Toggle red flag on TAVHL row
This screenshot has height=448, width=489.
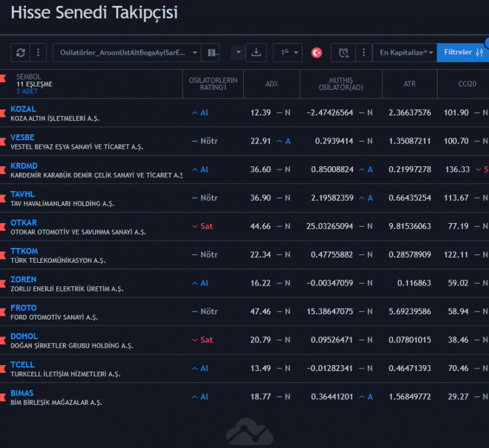click(x=3, y=198)
